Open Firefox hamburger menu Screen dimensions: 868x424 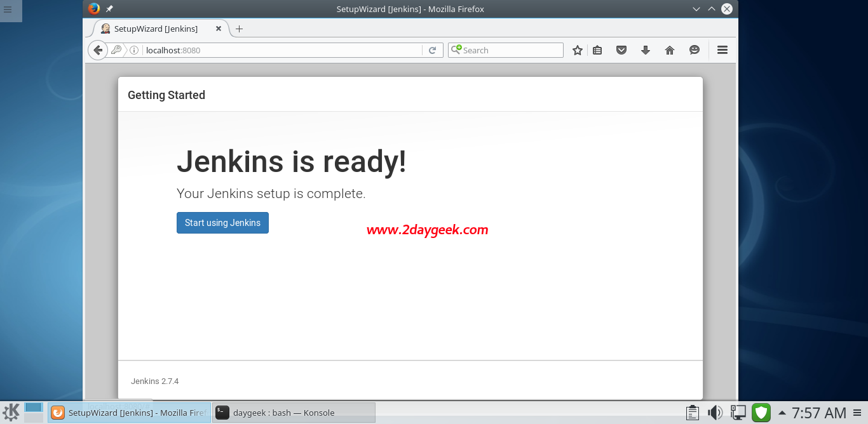[722, 50]
